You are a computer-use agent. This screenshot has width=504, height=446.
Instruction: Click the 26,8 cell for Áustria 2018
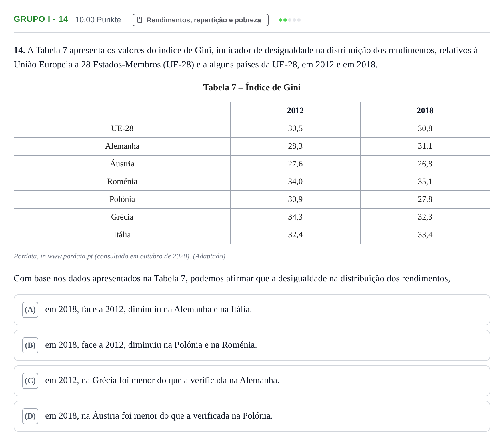tap(425, 164)
